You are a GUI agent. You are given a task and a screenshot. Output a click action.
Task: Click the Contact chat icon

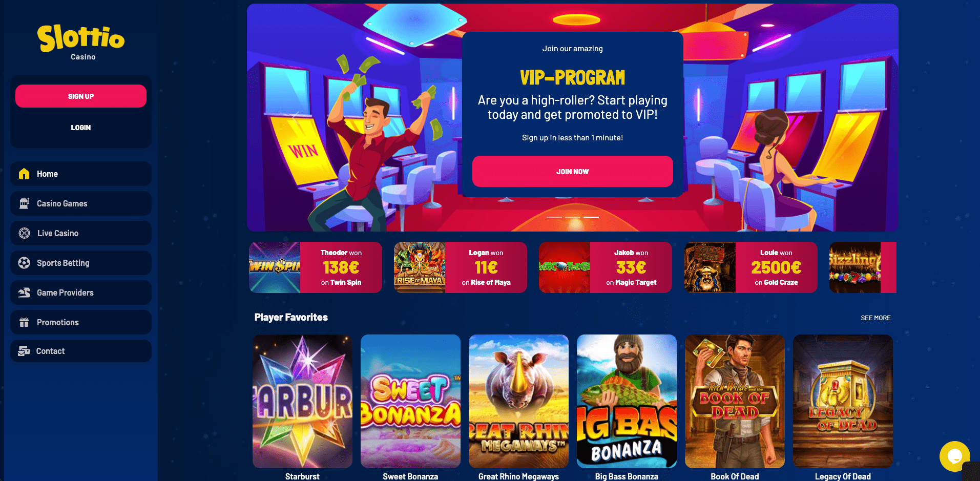click(24, 351)
